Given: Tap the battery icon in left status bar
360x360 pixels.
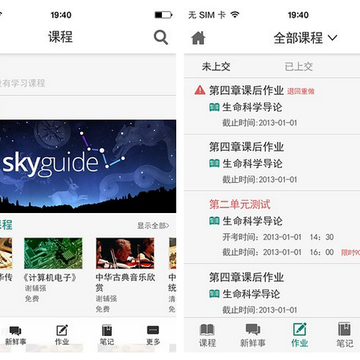Looking at the screenshot, I should [x=163, y=15].
